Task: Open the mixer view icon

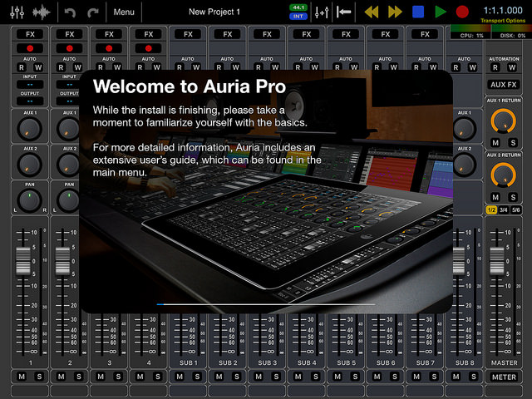Action: (x=17, y=12)
